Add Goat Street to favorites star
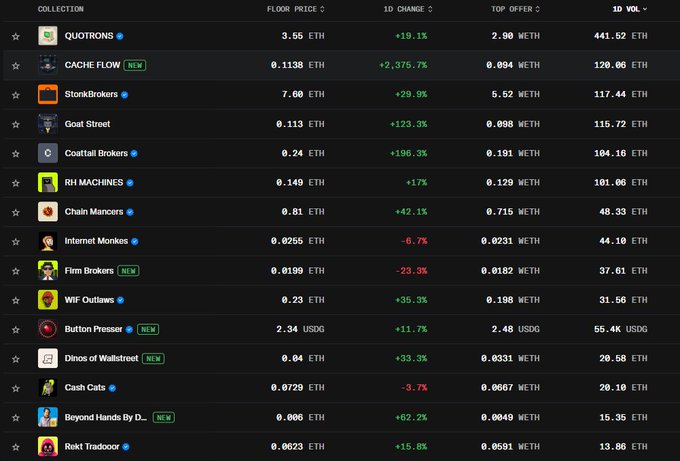Image resolution: width=680 pixels, height=461 pixels. pos(16,124)
